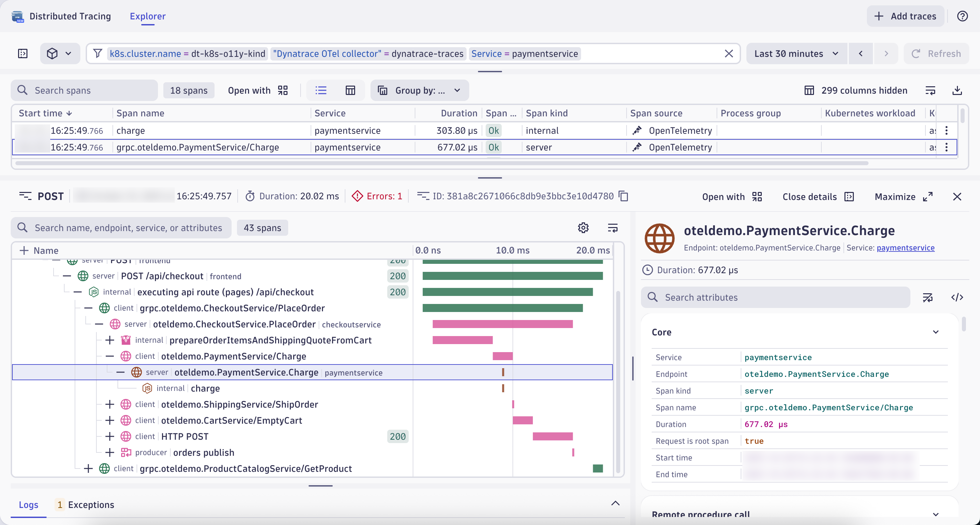This screenshot has width=980, height=525.
Task: Download the span table data
Action: pyautogui.click(x=958, y=90)
